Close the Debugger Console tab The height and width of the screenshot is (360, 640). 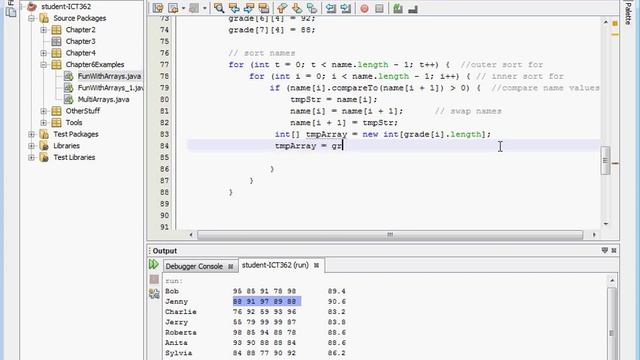click(x=231, y=267)
